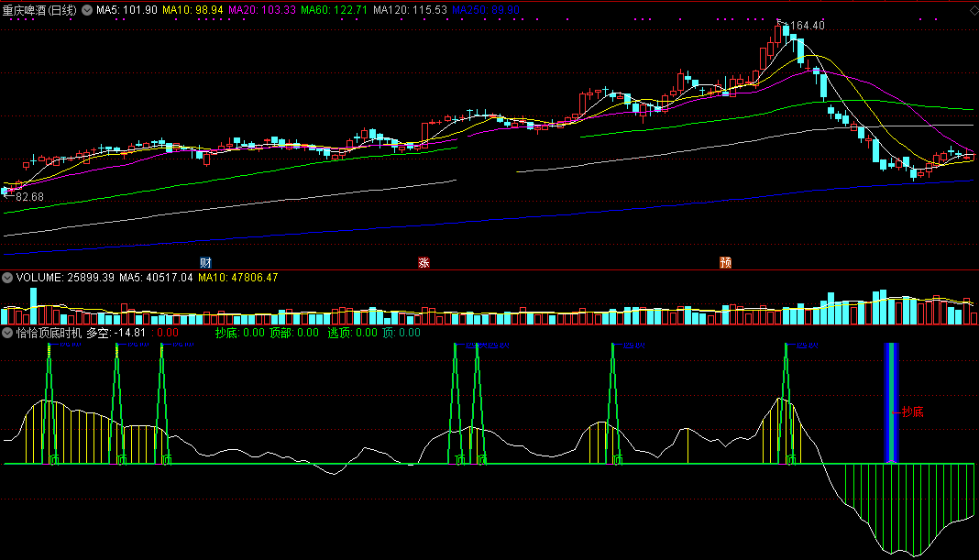Open the red 涨 event marker
This screenshot has height=560, width=979.
coord(423,263)
